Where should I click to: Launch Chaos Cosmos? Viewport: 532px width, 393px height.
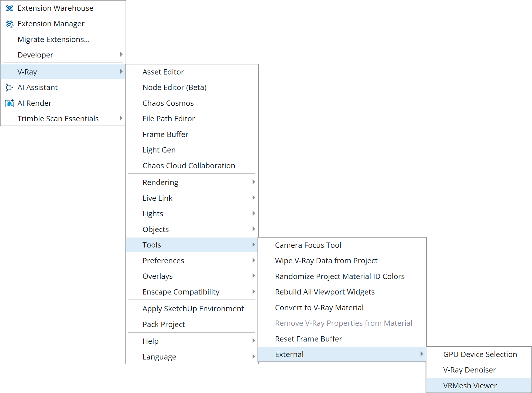pos(192,103)
